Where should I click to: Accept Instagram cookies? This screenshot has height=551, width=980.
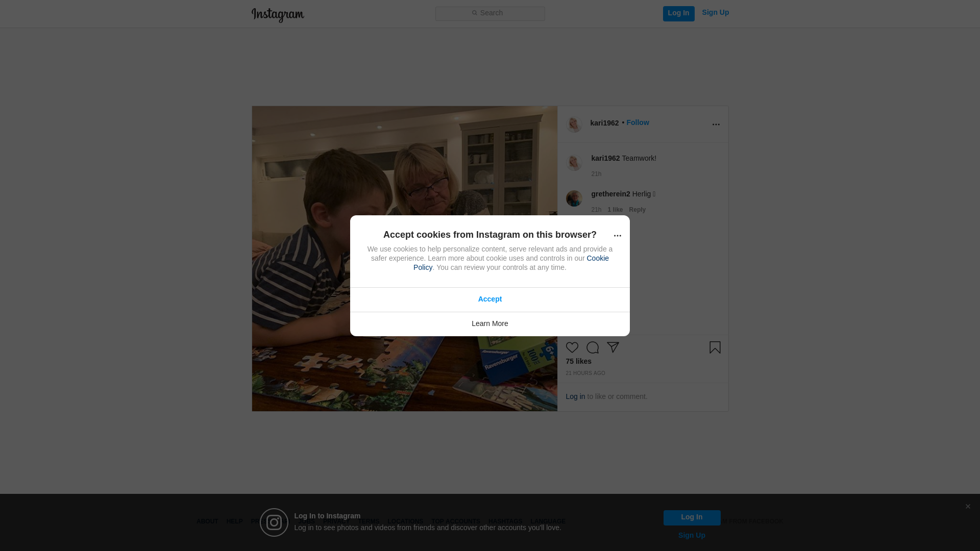(x=490, y=299)
